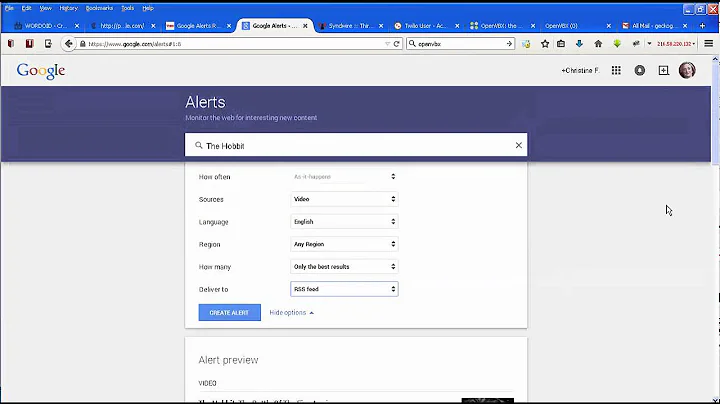Switch to the Twilio User tab
Image resolution: width=720 pixels, height=404 pixels.
coord(426,26)
